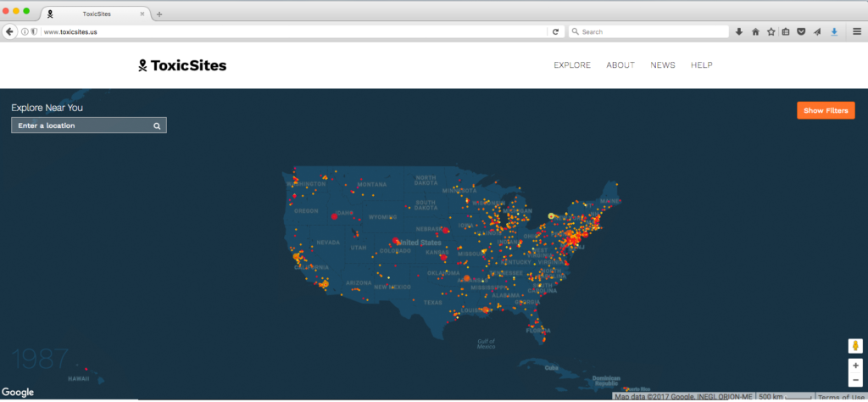Click the yellow-green site marker north of Ohio

pyautogui.click(x=551, y=216)
